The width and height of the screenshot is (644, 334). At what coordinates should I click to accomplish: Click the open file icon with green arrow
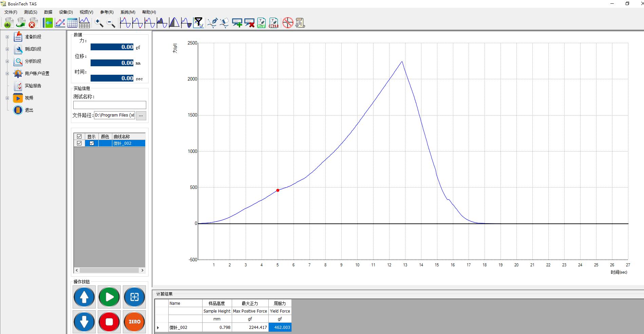[x=21, y=23]
